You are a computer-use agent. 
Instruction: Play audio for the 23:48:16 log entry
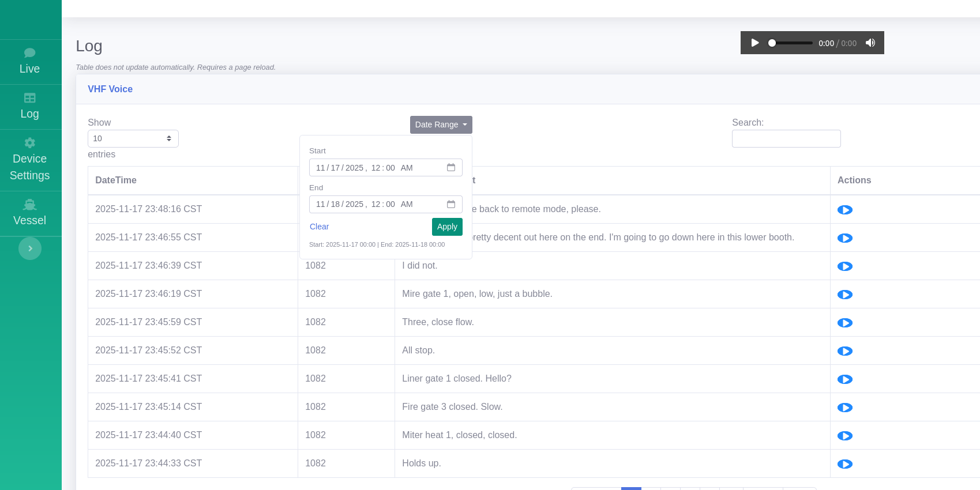[x=844, y=210]
